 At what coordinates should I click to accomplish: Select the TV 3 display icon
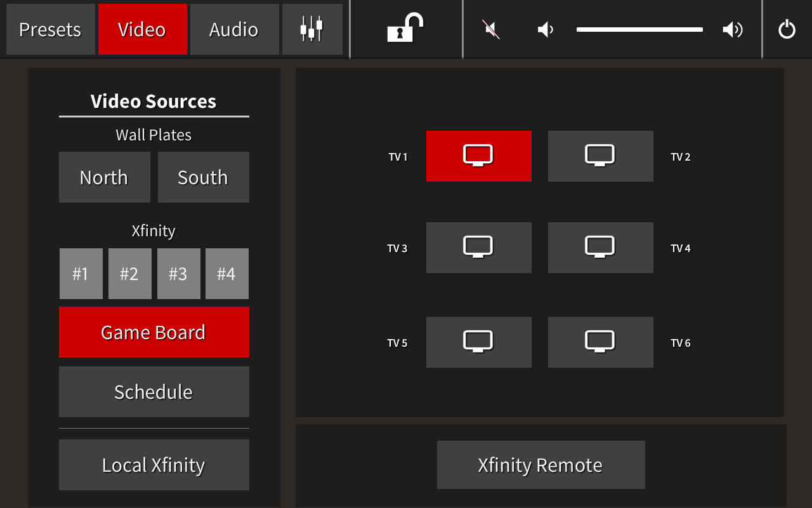tap(478, 248)
